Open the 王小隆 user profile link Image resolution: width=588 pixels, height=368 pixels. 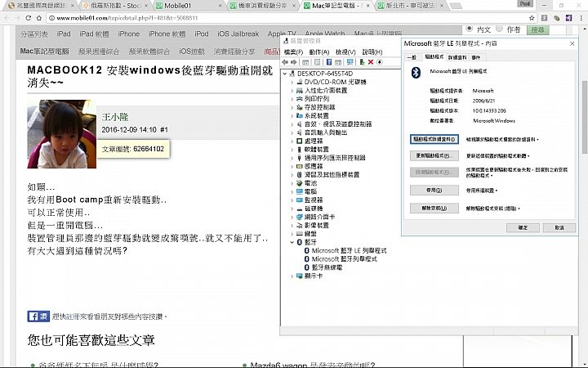point(115,117)
